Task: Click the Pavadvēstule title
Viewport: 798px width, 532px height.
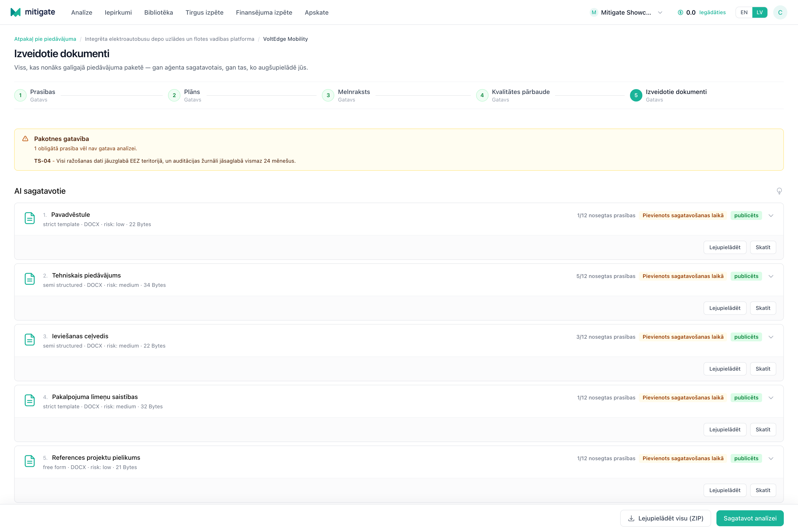Action: point(70,215)
